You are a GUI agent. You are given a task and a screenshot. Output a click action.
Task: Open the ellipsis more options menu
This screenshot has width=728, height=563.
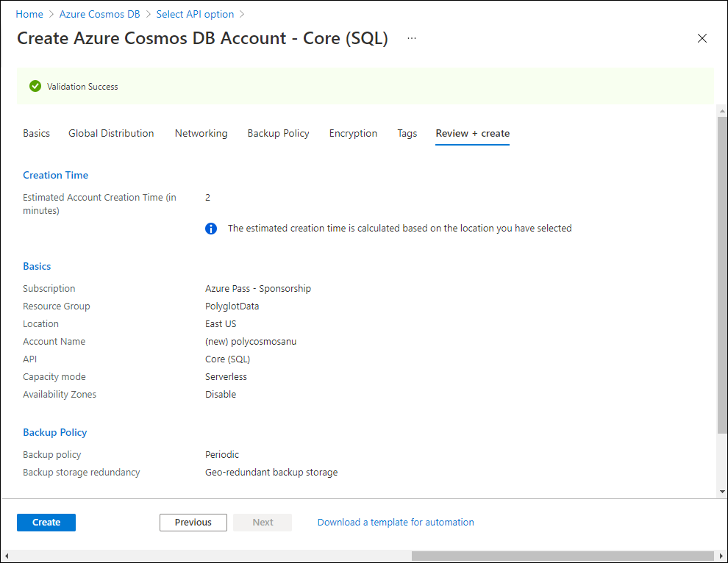[412, 38]
